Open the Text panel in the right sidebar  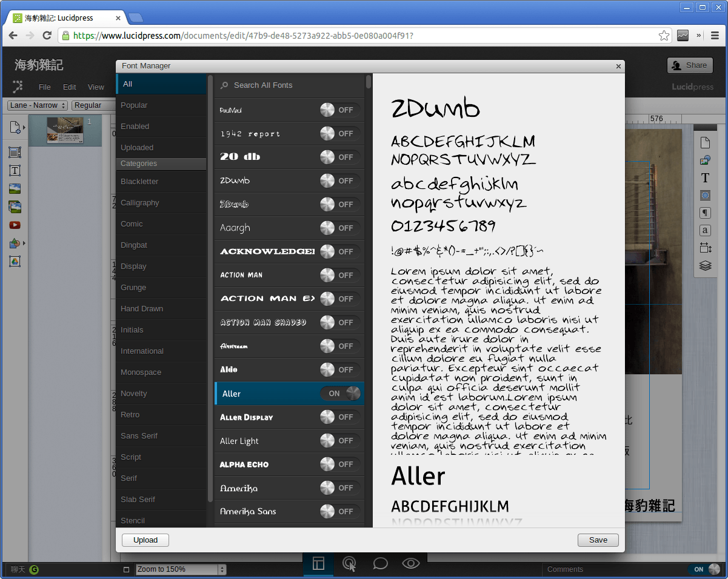pos(705,177)
